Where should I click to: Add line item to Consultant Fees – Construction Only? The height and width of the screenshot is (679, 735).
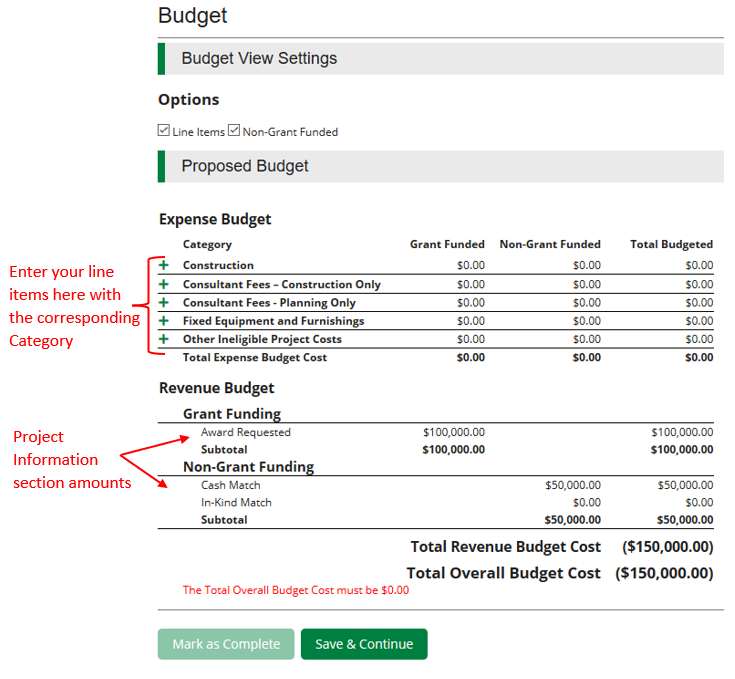point(164,285)
